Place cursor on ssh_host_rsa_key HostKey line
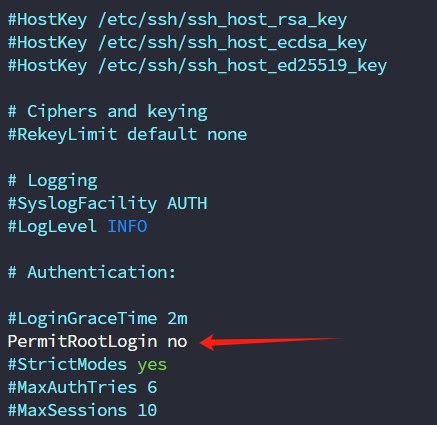This screenshot has width=437, height=425. point(177,21)
